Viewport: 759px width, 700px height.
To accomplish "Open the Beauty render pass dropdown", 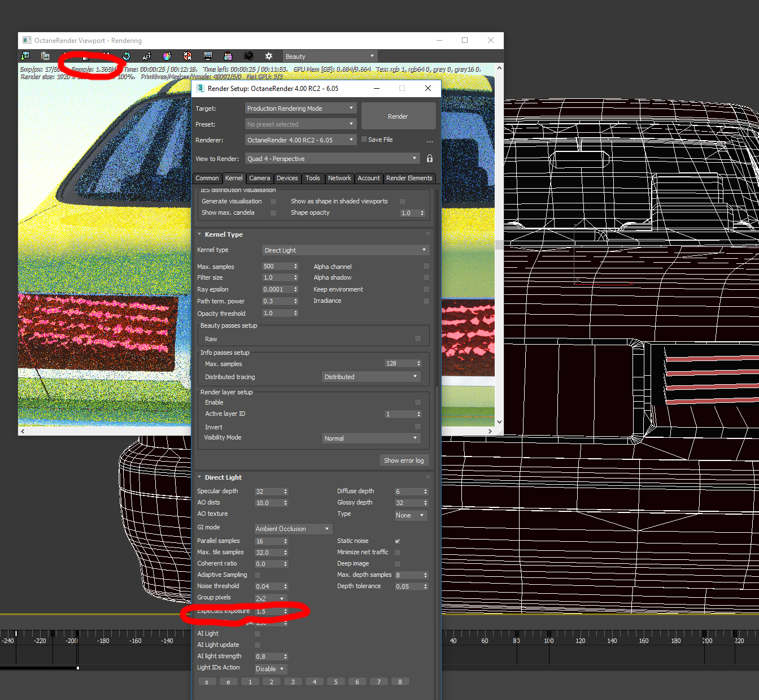I will coord(330,56).
